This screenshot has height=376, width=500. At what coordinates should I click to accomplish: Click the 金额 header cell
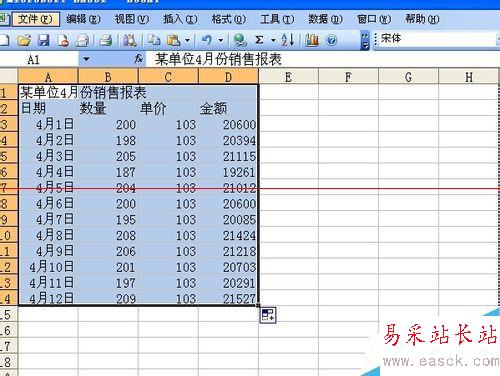pos(228,108)
